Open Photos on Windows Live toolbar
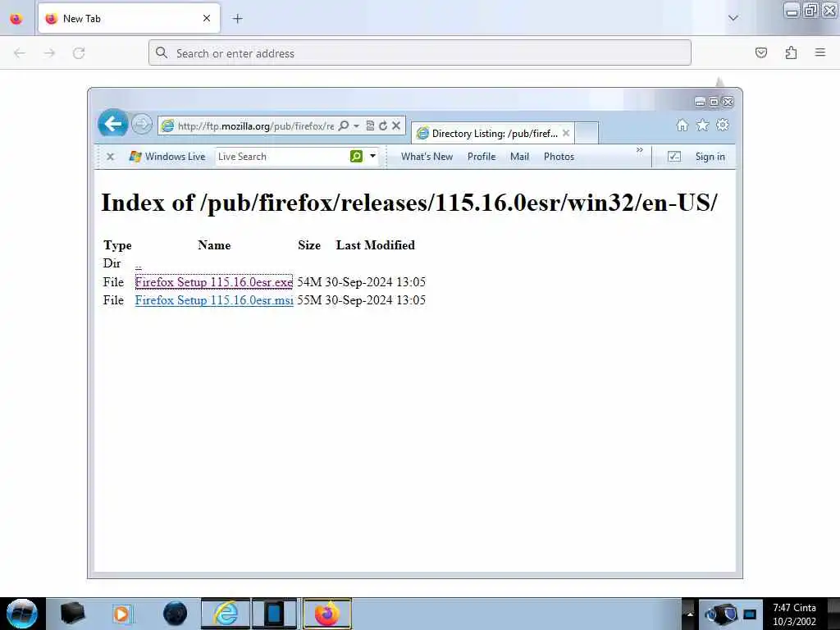Viewport: 840px width, 630px height. click(559, 157)
